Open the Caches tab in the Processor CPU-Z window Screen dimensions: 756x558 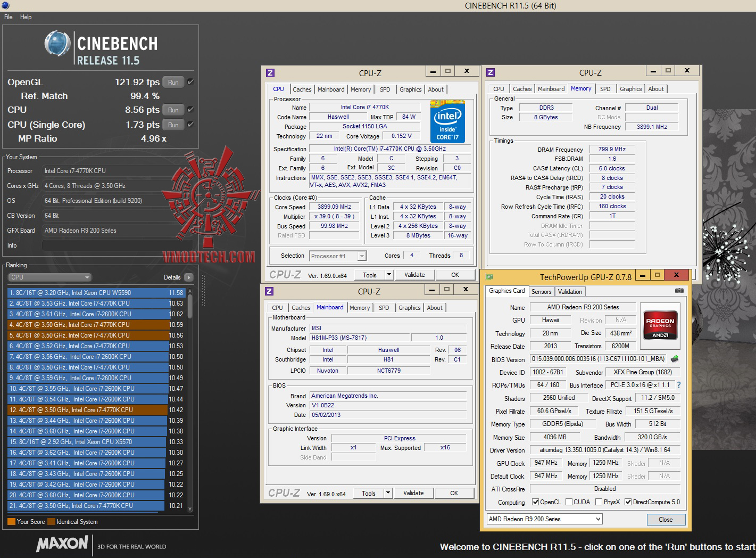click(302, 89)
